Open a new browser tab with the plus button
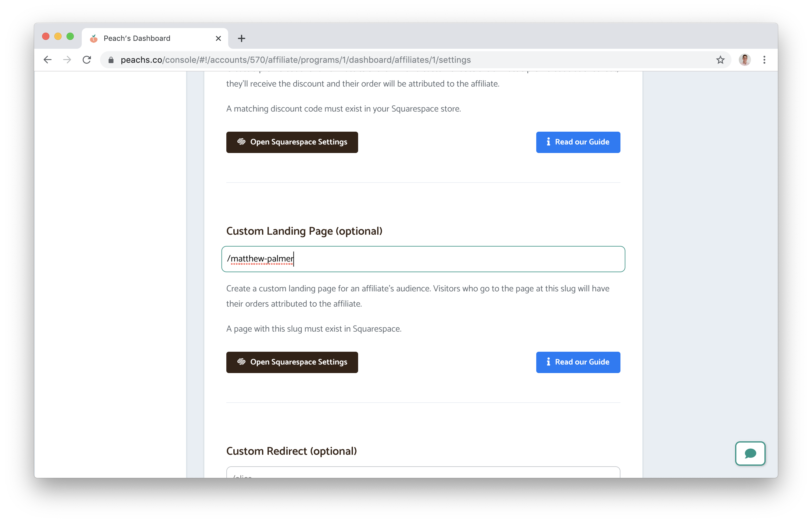Image resolution: width=812 pixels, height=523 pixels. (x=241, y=38)
